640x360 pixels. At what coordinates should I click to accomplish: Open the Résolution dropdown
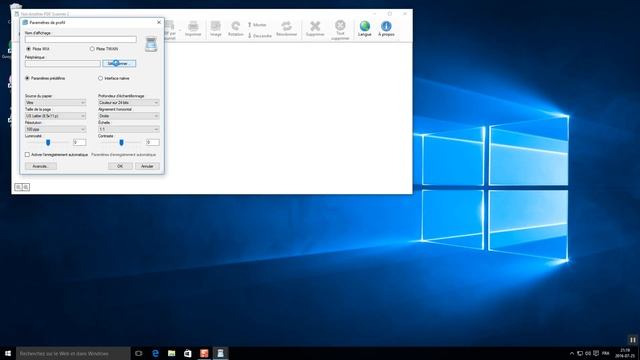(56, 129)
